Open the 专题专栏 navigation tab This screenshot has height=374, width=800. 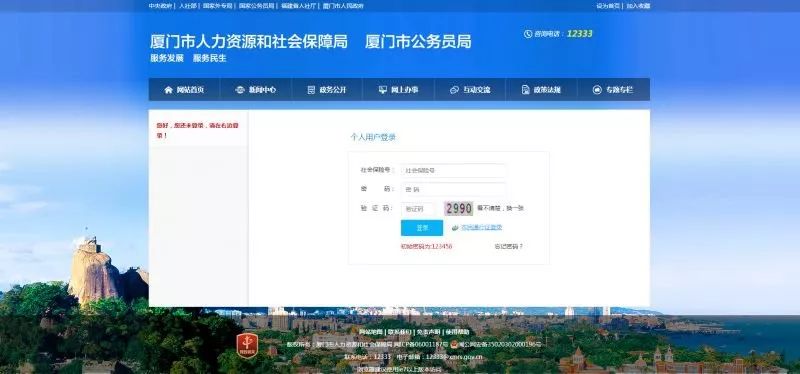coord(614,90)
